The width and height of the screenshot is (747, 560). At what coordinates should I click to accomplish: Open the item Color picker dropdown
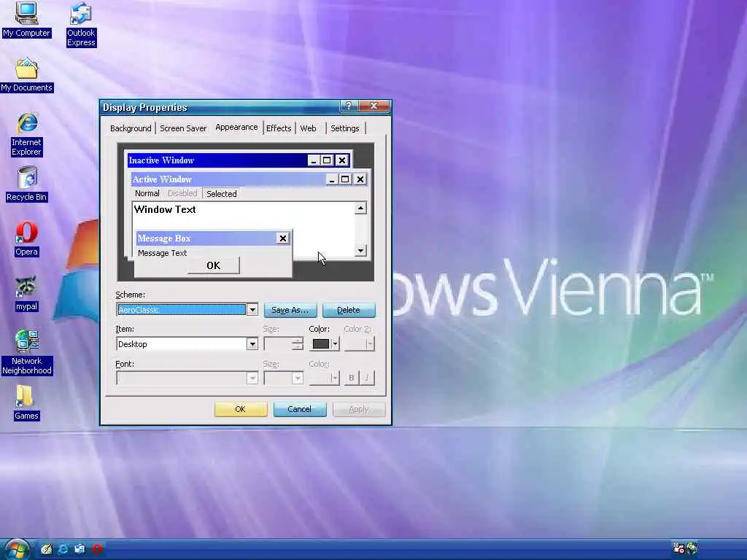point(325,344)
